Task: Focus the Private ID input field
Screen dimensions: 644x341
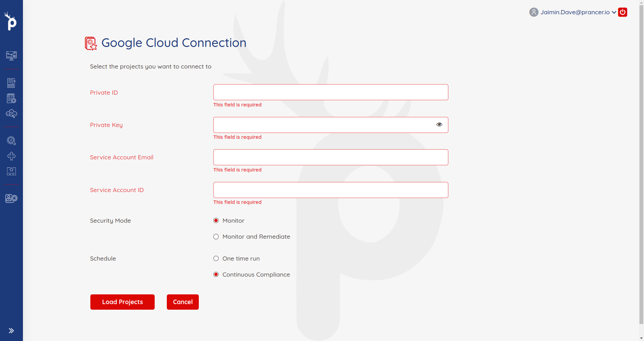Action: [x=331, y=92]
